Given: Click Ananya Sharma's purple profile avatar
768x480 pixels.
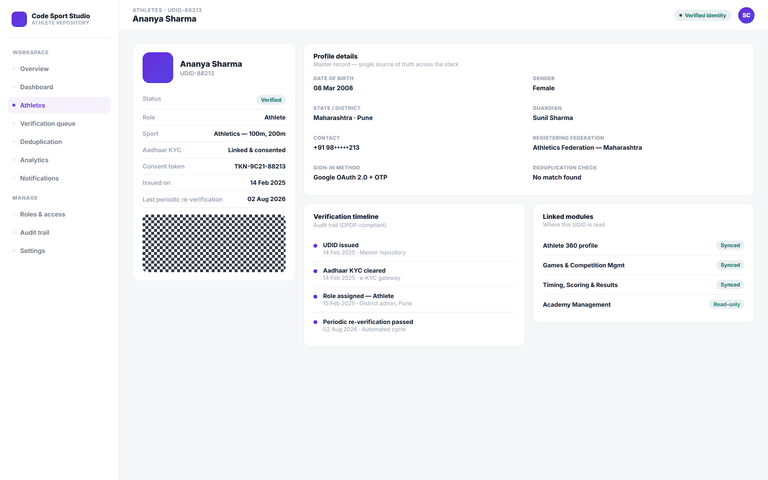Looking at the screenshot, I should pos(158,68).
